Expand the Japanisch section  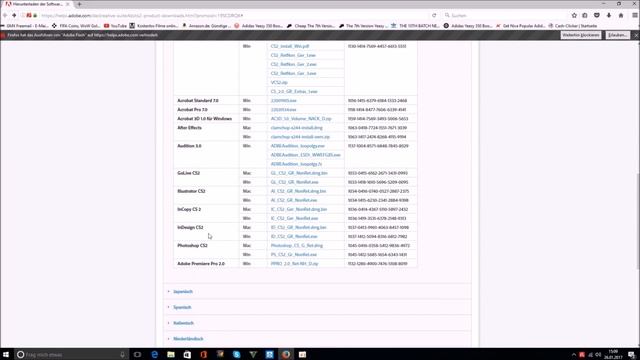pyautogui.click(x=183, y=291)
